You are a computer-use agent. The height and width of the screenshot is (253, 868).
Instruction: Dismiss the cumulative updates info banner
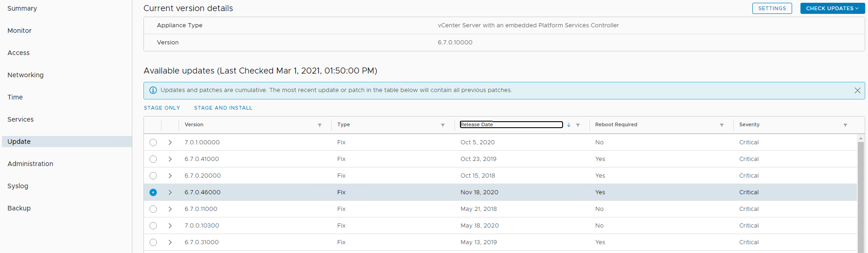tap(857, 91)
